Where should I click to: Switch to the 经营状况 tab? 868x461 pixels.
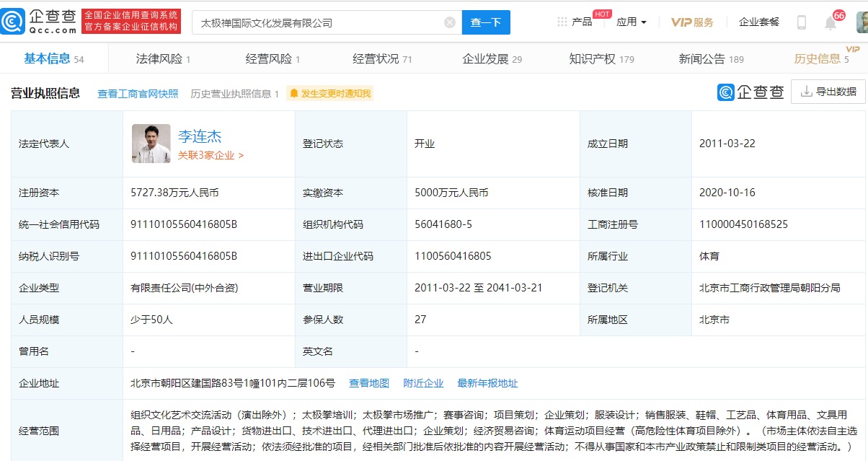[382, 59]
